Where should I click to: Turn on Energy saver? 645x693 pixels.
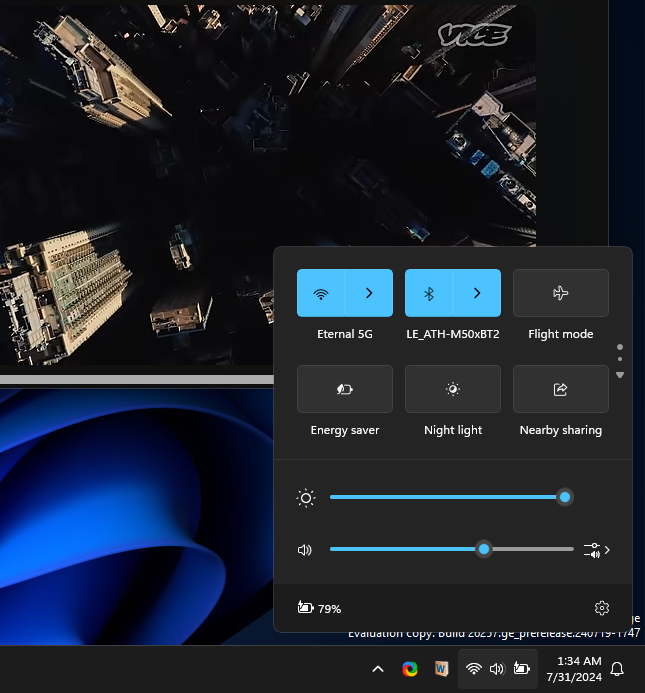[x=344, y=389]
